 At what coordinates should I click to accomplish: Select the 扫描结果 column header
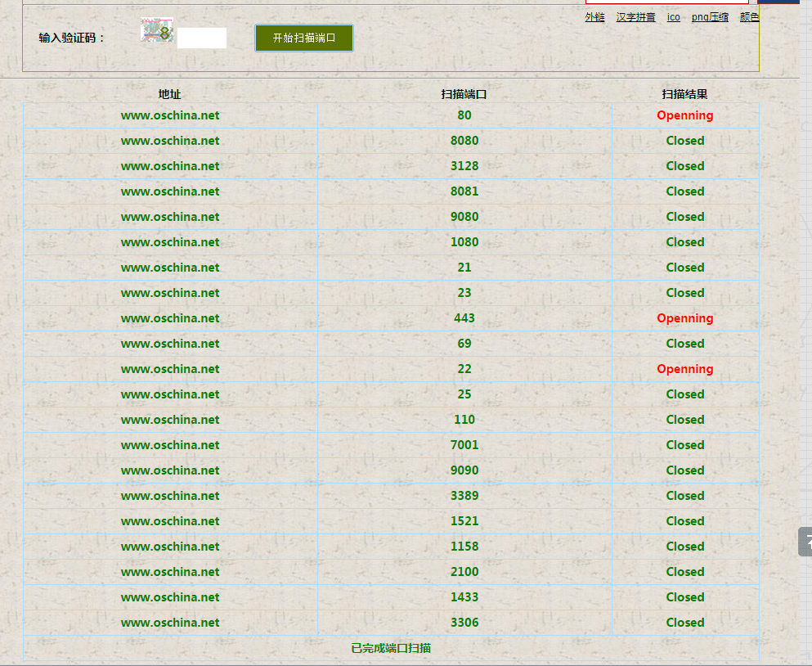(x=684, y=94)
